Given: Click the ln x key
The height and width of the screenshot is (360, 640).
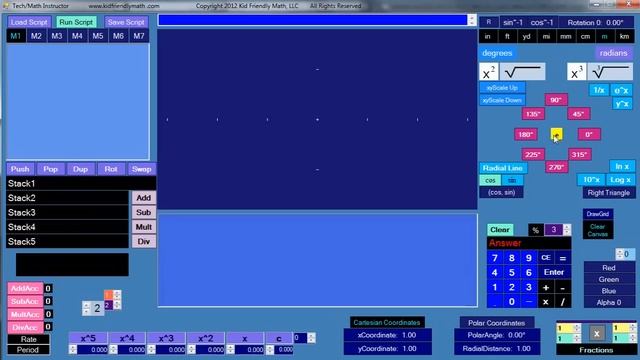Looking at the screenshot, I should click(622, 166).
